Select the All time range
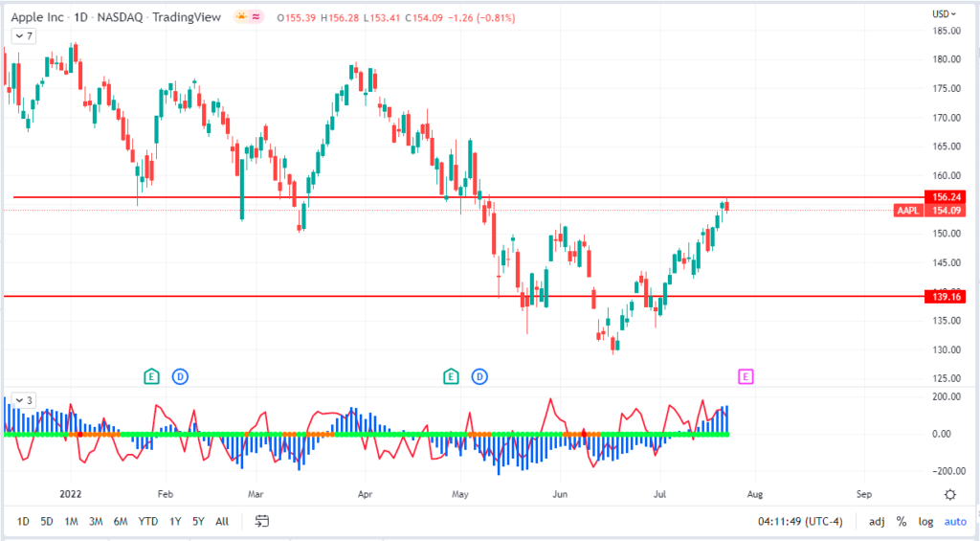This screenshot has height=541, width=980. (x=222, y=521)
